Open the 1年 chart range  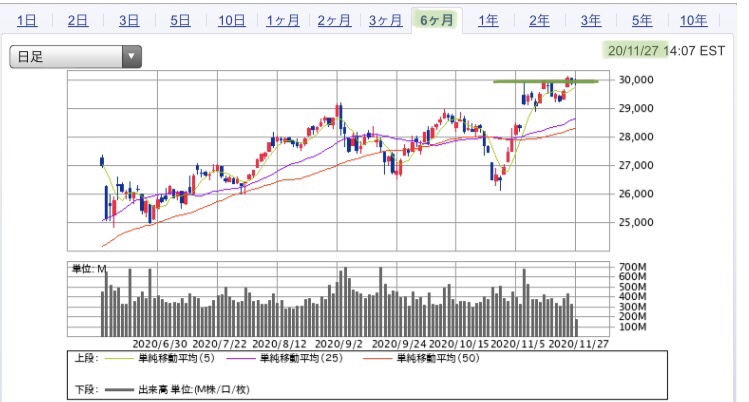[x=488, y=21]
